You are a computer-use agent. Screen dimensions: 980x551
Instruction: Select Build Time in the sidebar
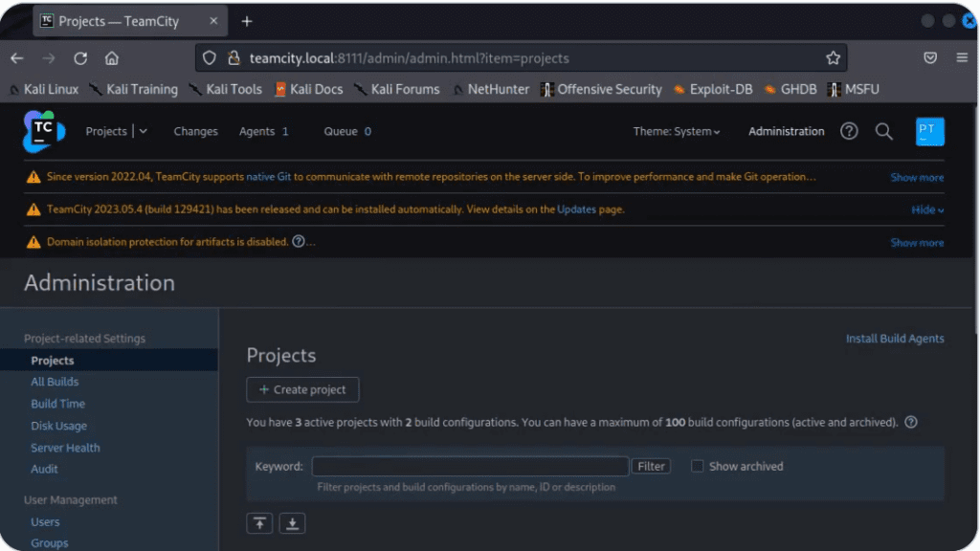(57, 404)
